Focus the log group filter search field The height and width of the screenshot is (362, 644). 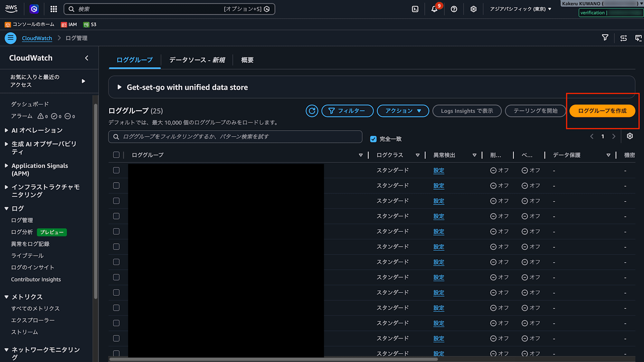[x=235, y=137]
